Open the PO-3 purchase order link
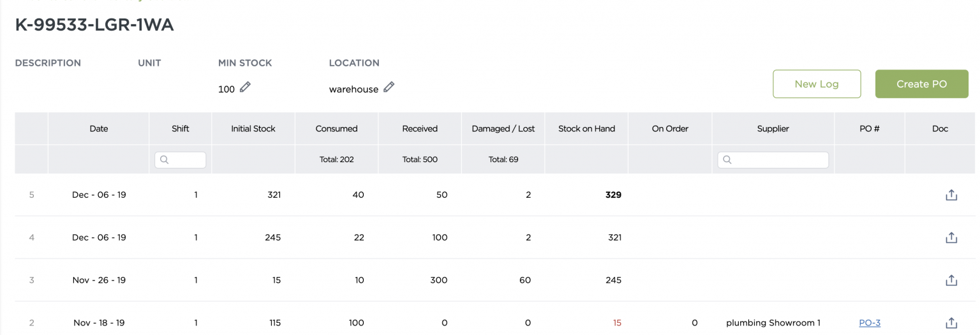Screen dimensions: 980x335 [869, 323]
